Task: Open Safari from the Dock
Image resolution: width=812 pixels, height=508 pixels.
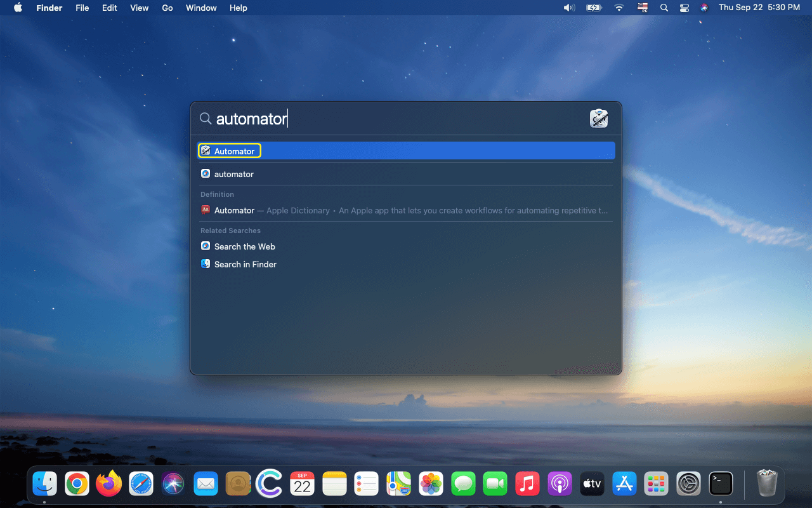Action: tap(141, 483)
